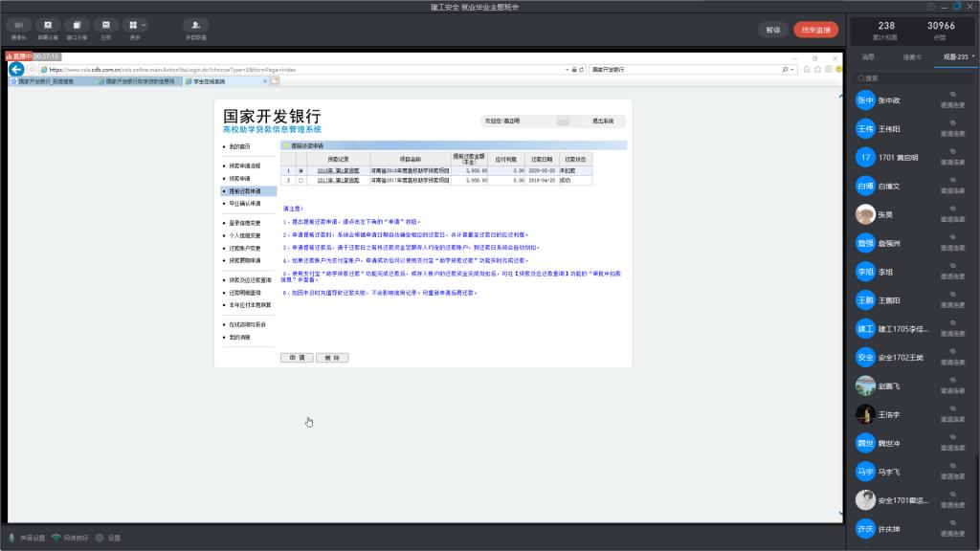The image size is (980, 551).
Task: Click the window share (窗口分享) icon
Action: (77, 26)
